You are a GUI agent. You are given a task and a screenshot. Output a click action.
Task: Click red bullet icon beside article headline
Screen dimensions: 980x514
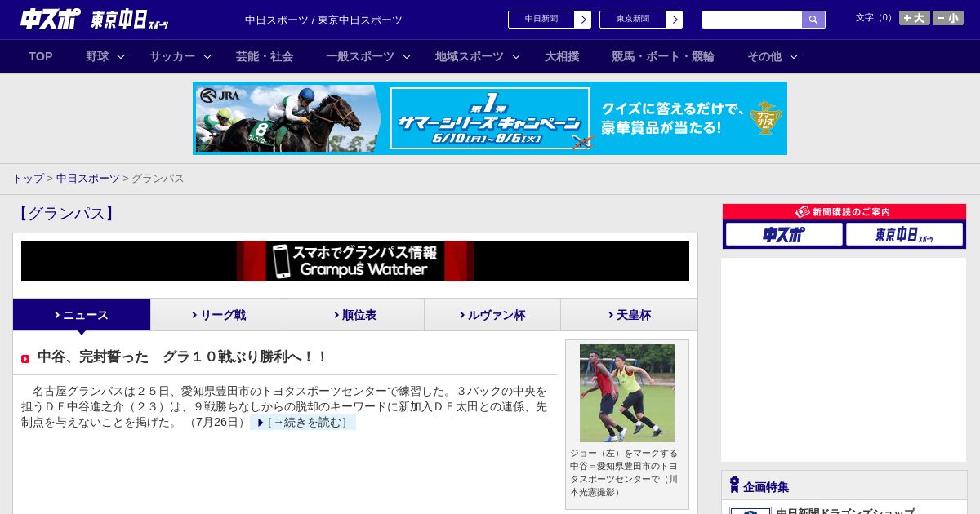[x=25, y=359]
